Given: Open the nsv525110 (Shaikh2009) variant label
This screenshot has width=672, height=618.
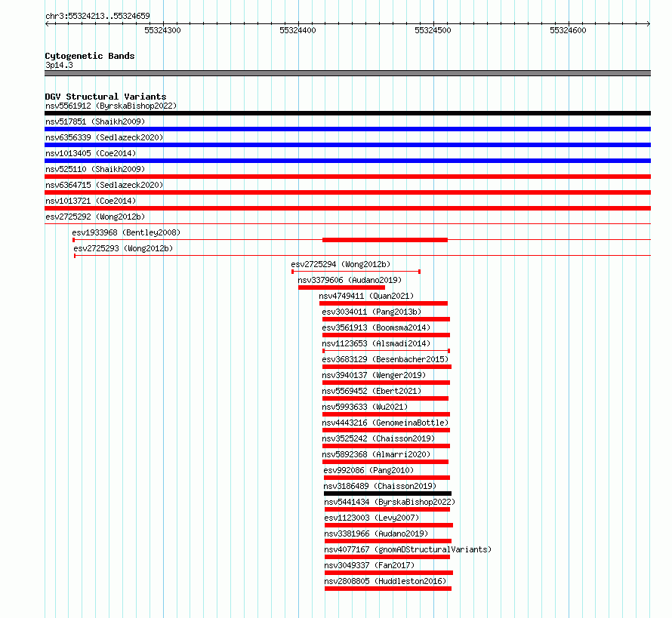Looking at the screenshot, I should [x=95, y=169].
